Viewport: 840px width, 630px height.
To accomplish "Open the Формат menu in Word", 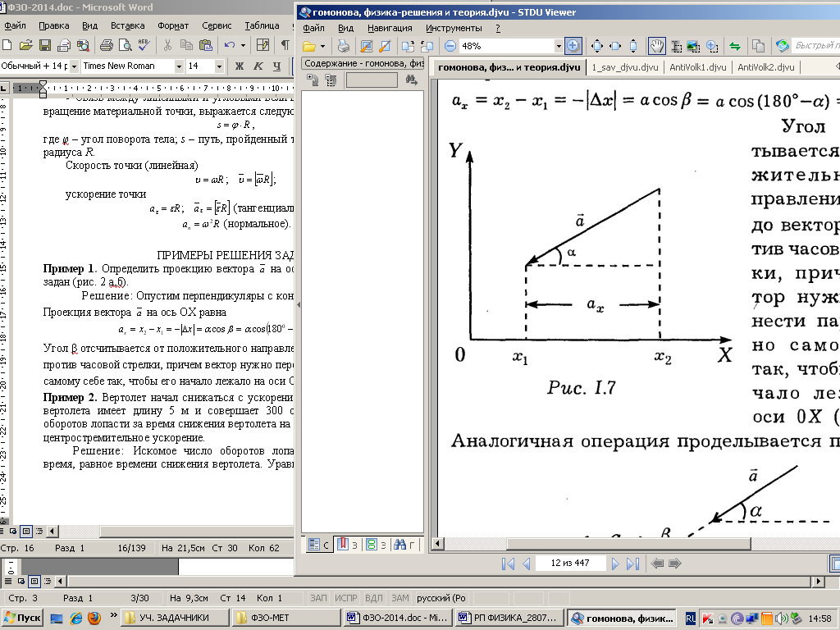I will pos(173,25).
